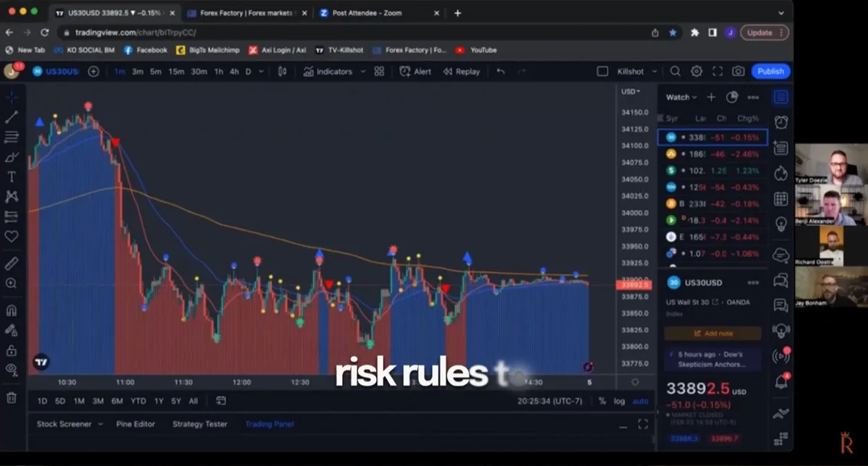The image size is (868, 466).
Task: Select the trend line drawing tool
Action: (x=12, y=117)
